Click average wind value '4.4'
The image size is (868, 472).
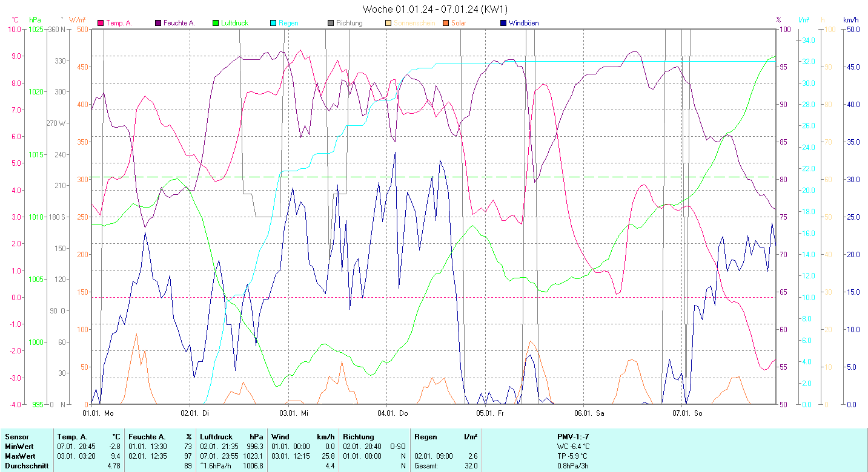(x=330, y=465)
